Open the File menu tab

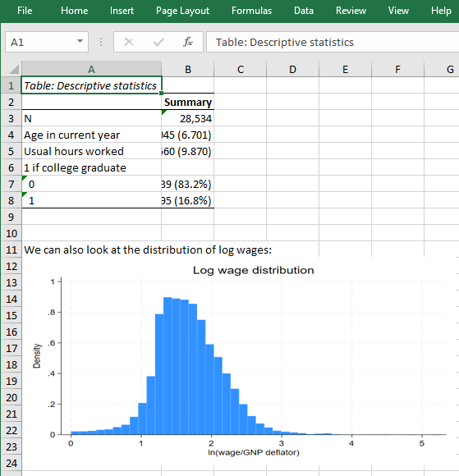25,11
